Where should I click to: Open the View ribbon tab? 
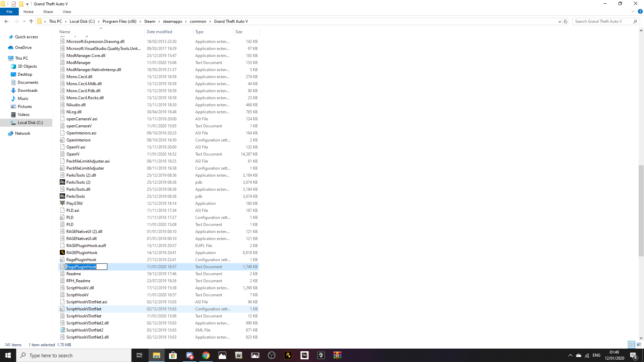[x=67, y=12]
